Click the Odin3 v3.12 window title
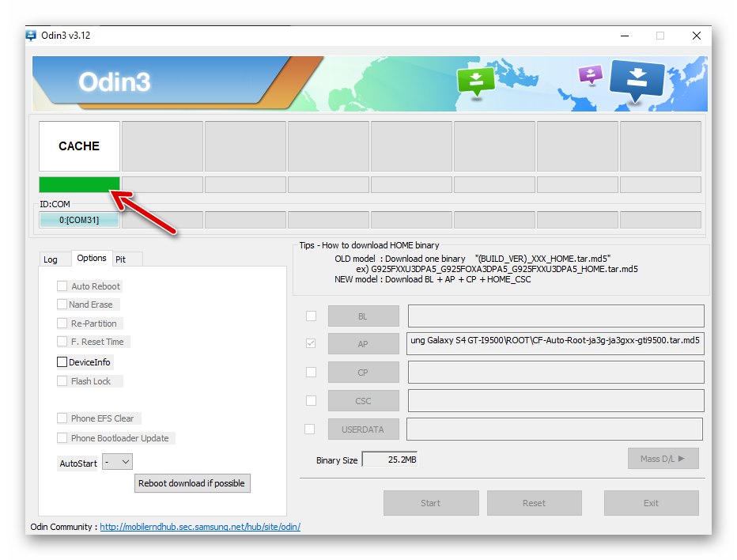 click(66, 36)
